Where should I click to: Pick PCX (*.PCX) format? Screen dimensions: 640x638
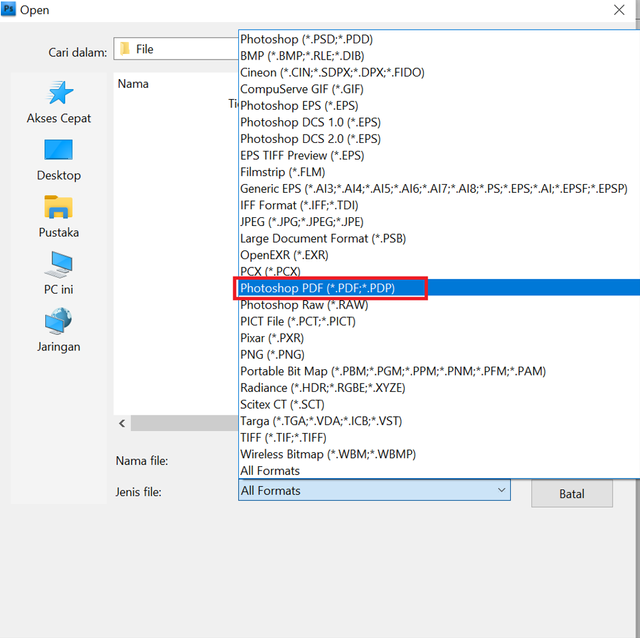pyautogui.click(x=439, y=271)
